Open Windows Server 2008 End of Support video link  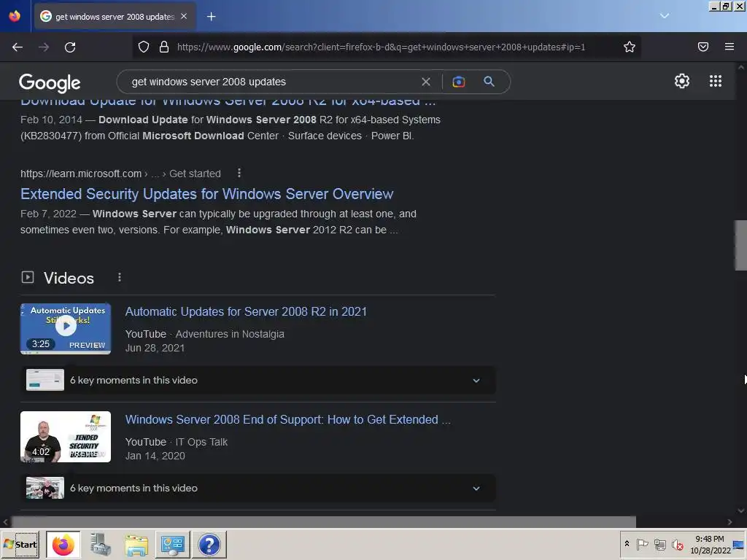[287, 419]
